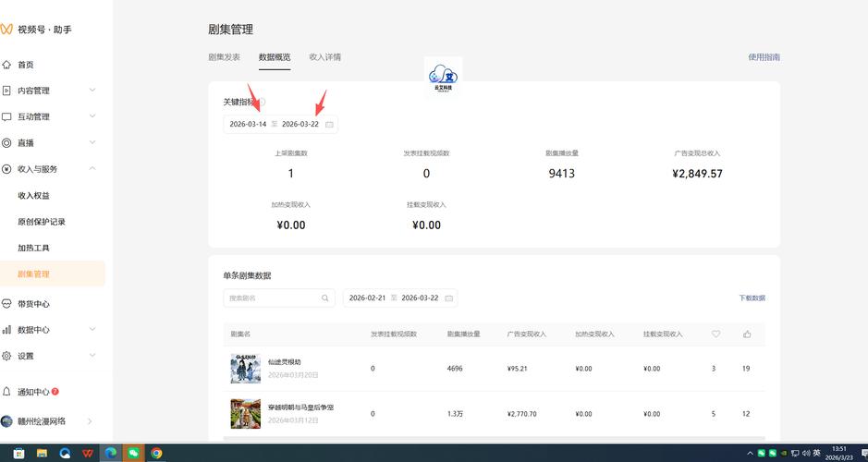Open WPS Office from the taskbar
The image size is (868, 462).
click(x=88, y=453)
